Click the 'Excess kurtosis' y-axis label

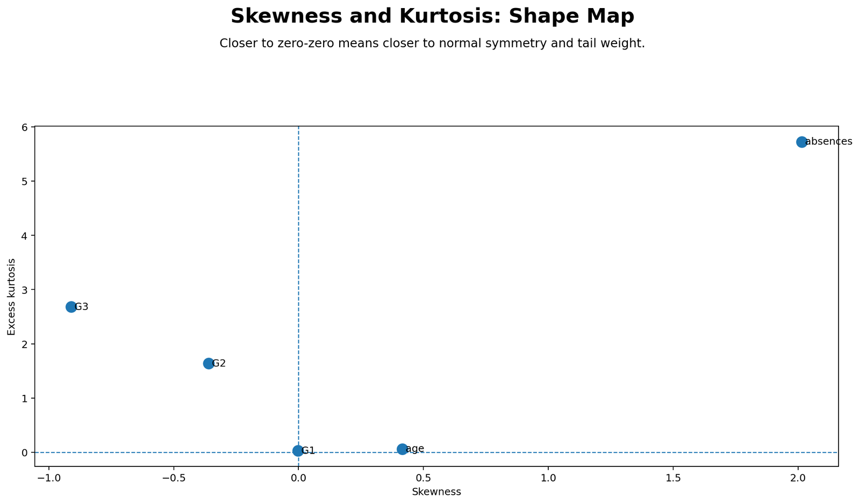tap(12, 297)
